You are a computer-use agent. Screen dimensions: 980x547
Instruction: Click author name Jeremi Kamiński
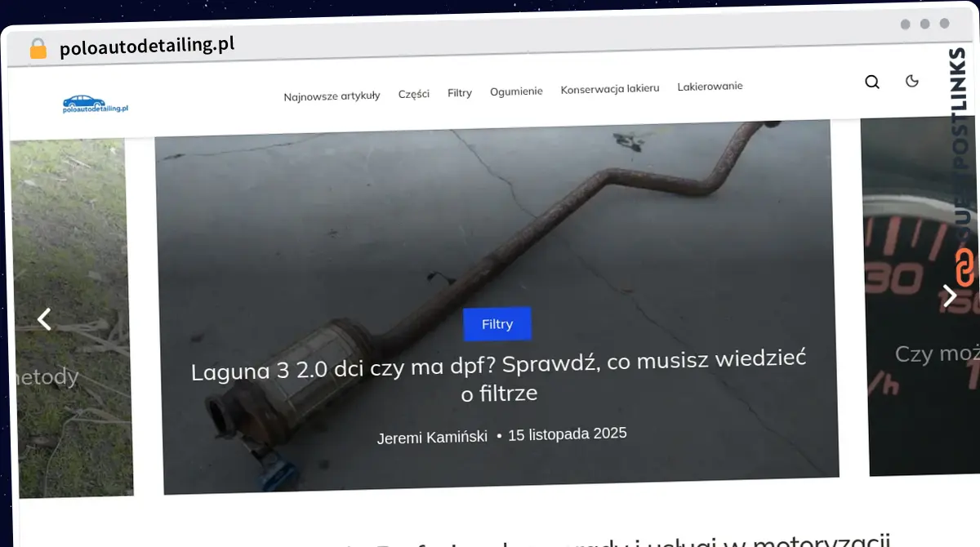pos(432,438)
